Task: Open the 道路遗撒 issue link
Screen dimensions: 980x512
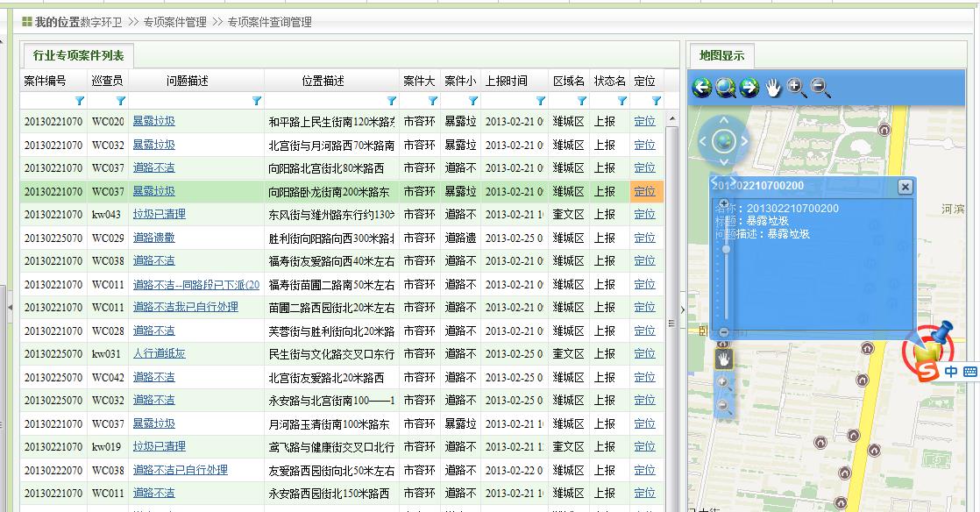Action: coord(153,238)
